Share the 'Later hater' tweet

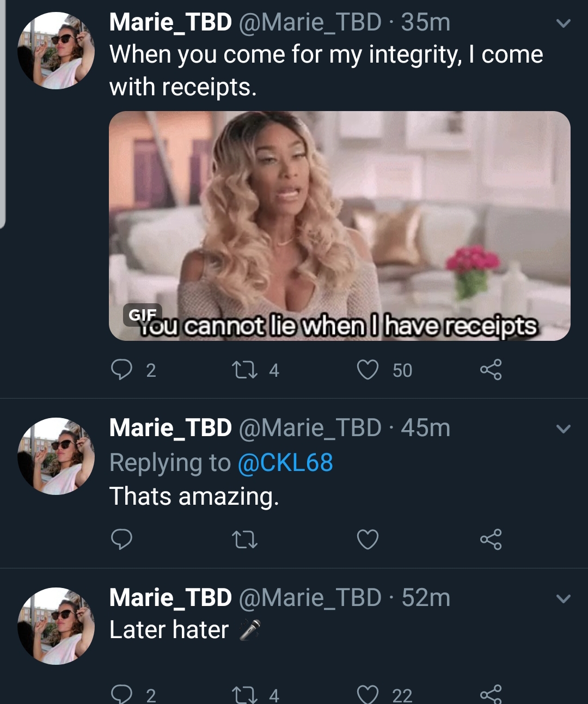coord(491,694)
